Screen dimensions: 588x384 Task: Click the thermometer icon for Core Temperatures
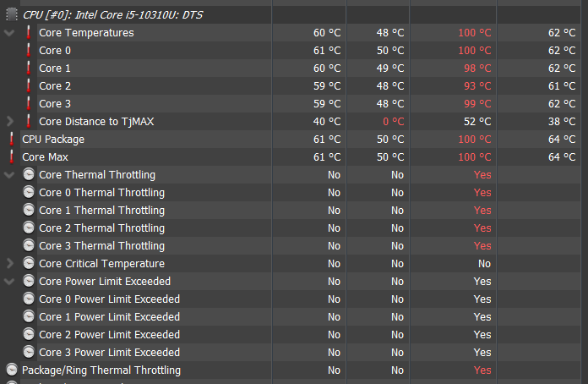[29, 33]
